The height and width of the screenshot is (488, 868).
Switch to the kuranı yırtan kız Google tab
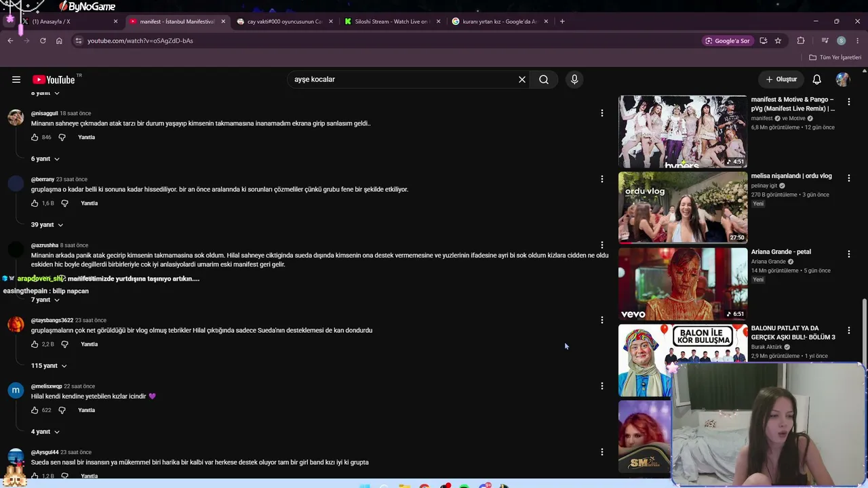click(x=500, y=22)
